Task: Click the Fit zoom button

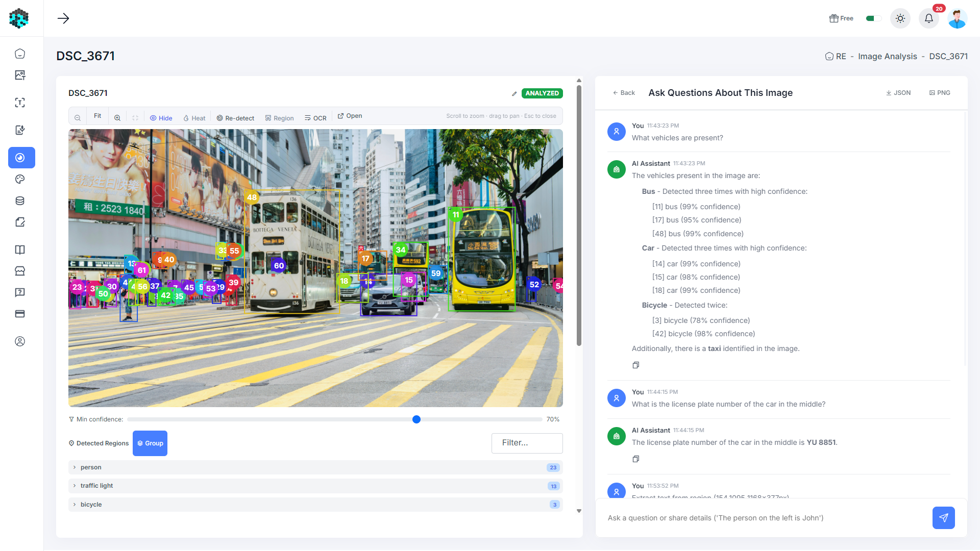Action: [97, 116]
